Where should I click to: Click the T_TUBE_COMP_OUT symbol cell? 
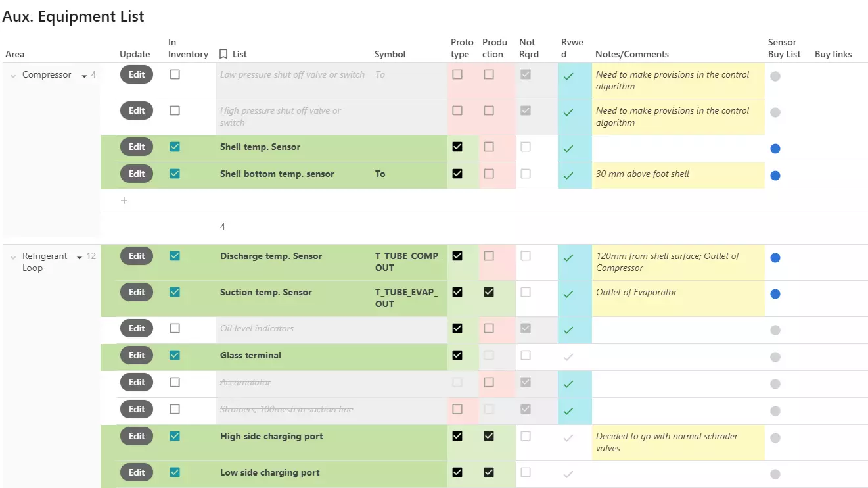click(x=409, y=262)
